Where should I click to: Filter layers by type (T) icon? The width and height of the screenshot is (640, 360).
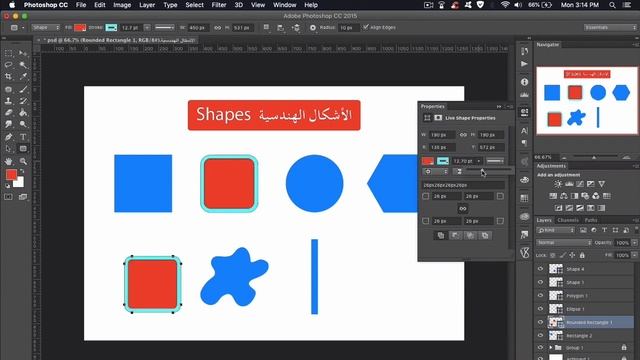tap(604, 230)
